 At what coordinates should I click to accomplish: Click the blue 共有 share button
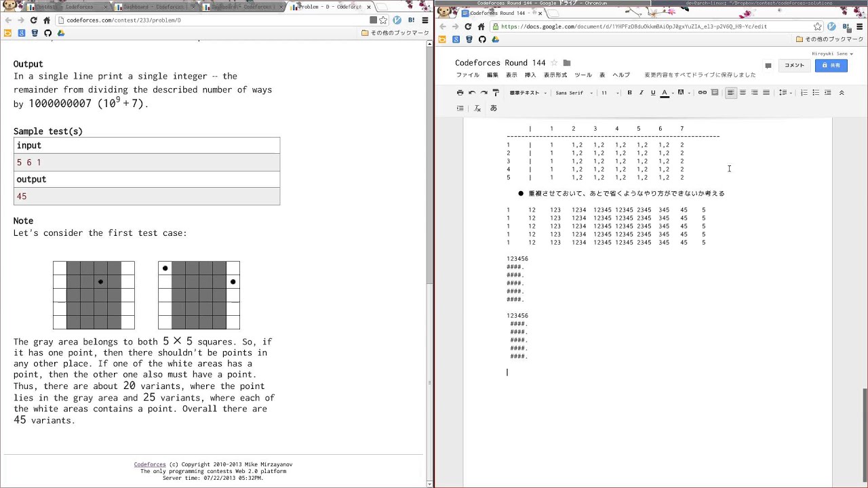(x=831, y=66)
